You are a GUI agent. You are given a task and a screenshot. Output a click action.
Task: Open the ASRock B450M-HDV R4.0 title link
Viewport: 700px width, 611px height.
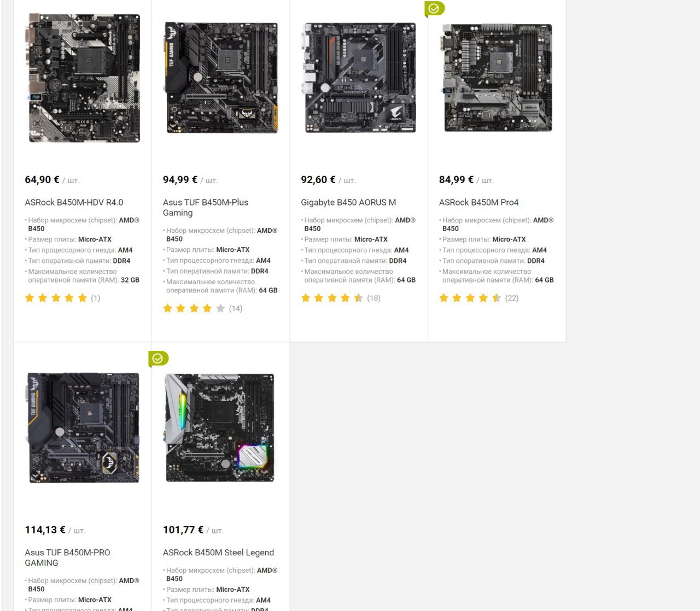coord(74,202)
